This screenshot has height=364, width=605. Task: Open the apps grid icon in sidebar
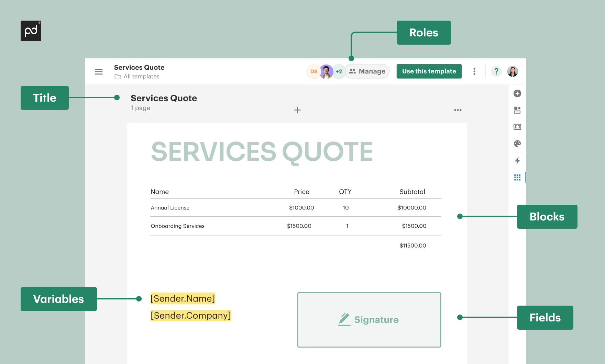pos(517,177)
